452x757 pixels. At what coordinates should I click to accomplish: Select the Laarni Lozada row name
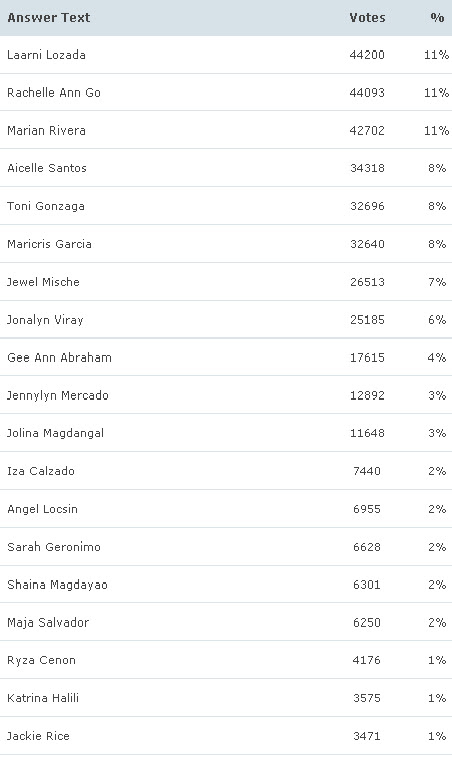46,55
